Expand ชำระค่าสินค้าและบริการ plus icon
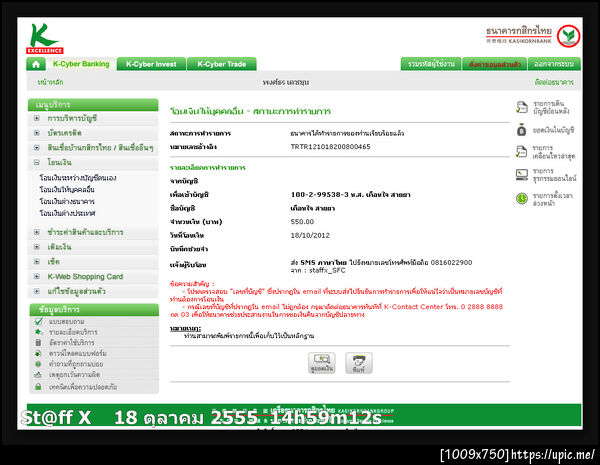600x465 pixels. point(37,232)
